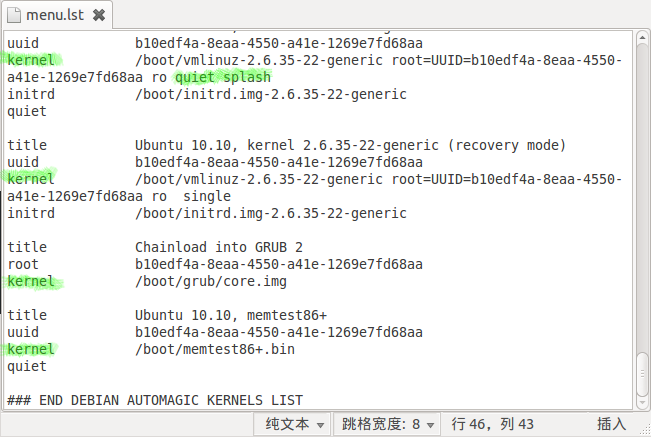
Task: Click the window resize grip in status bar
Action: (x=644, y=431)
